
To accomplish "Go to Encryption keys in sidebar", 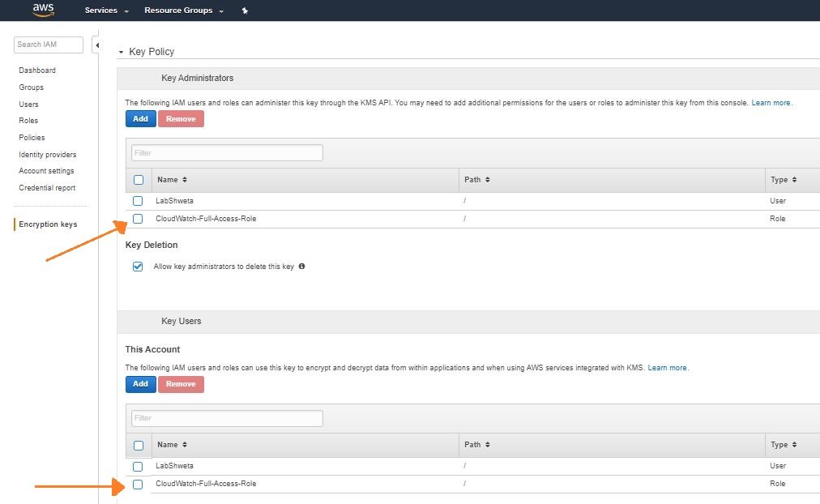I will 48,224.
